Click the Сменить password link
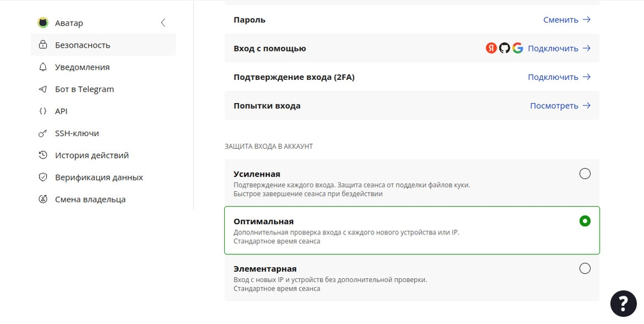The width and height of the screenshot is (644, 324). 567,19
